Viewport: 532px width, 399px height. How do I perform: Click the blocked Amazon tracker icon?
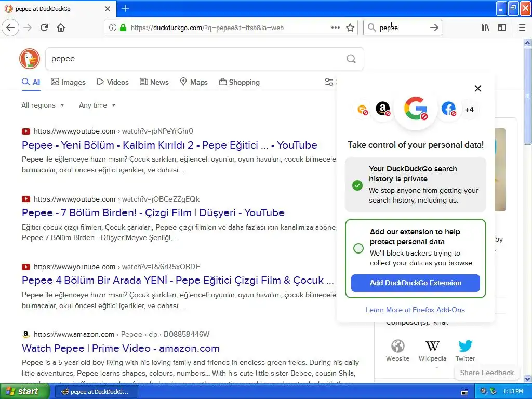point(383,109)
